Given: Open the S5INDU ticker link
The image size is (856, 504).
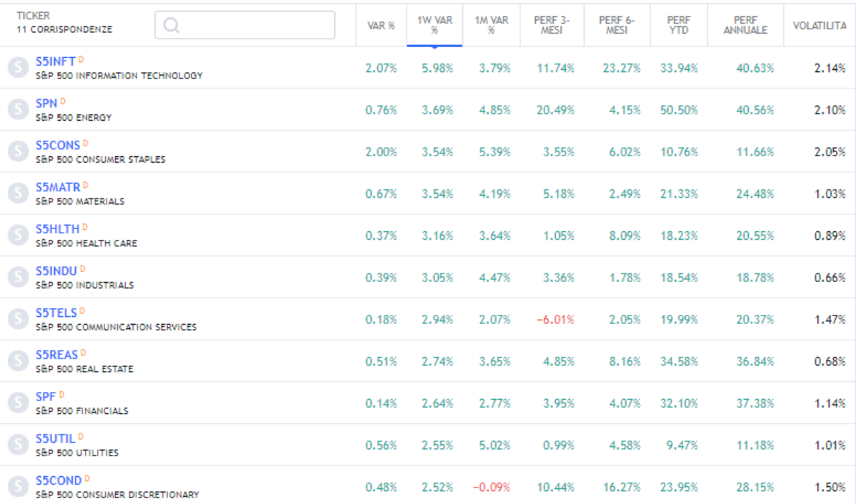Looking at the screenshot, I should (56, 271).
